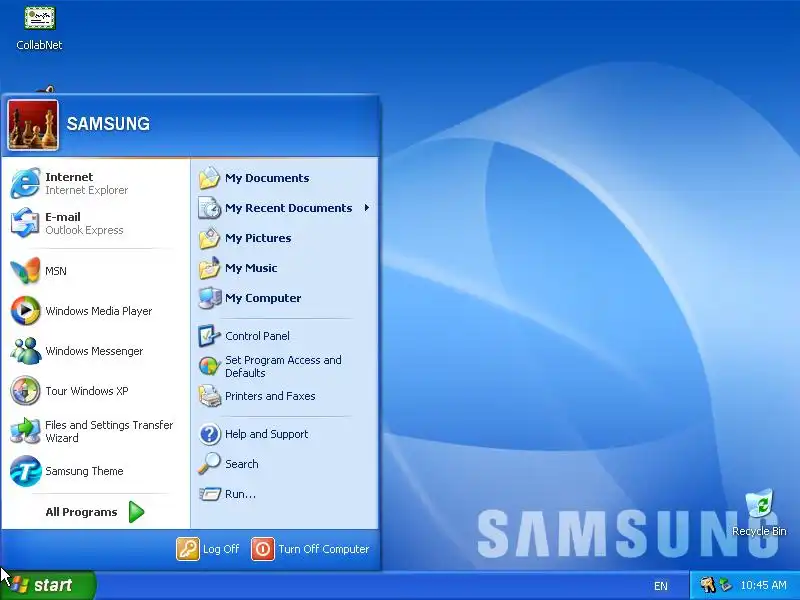Image resolution: width=800 pixels, height=600 pixels.
Task: Click Help and Support question mark icon
Action: click(x=209, y=434)
